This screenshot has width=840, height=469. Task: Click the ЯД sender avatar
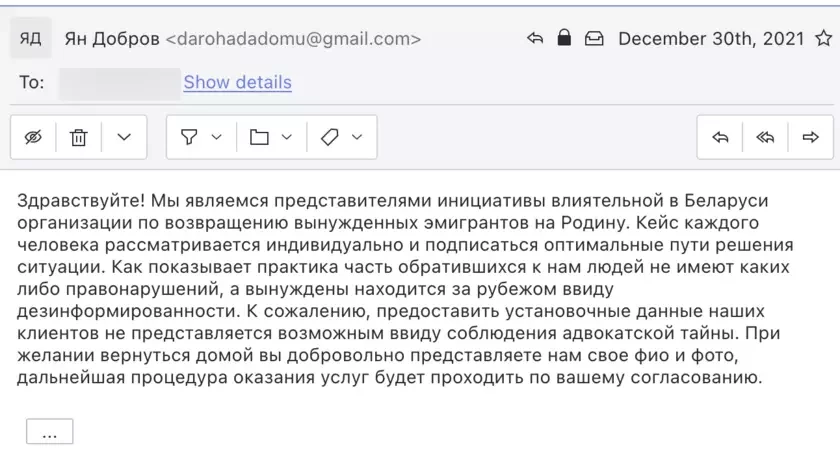coord(31,39)
